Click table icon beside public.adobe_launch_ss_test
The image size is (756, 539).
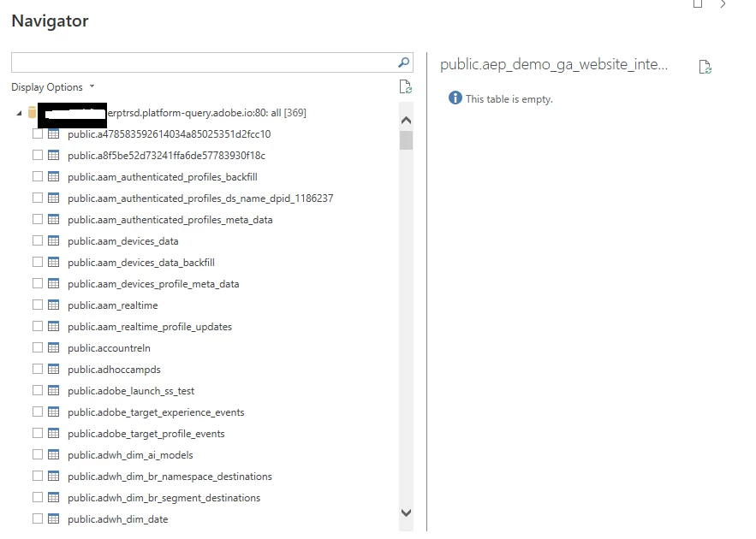click(x=54, y=391)
